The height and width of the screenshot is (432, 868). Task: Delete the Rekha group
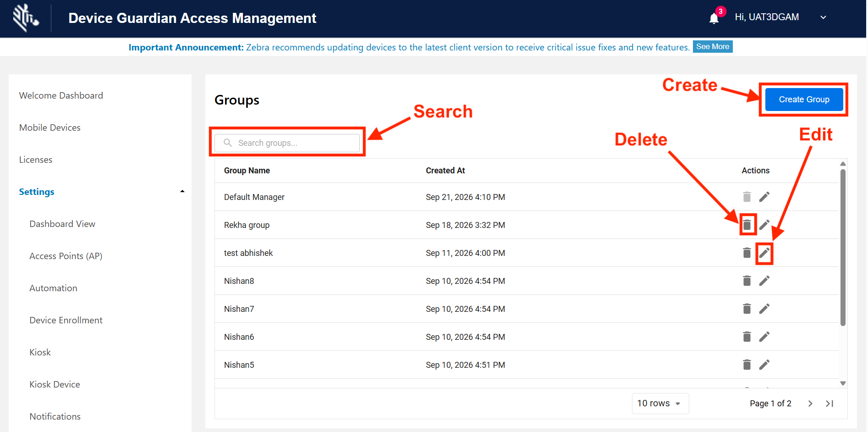747,225
